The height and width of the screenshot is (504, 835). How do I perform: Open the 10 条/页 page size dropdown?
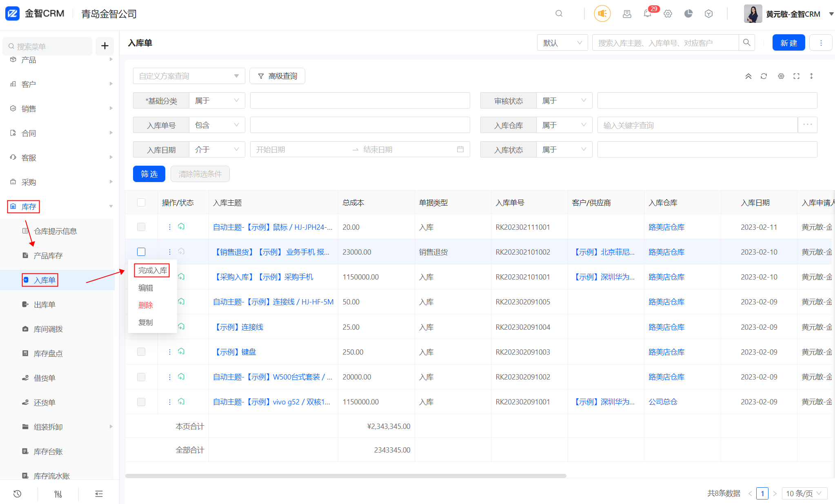coord(804,493)
